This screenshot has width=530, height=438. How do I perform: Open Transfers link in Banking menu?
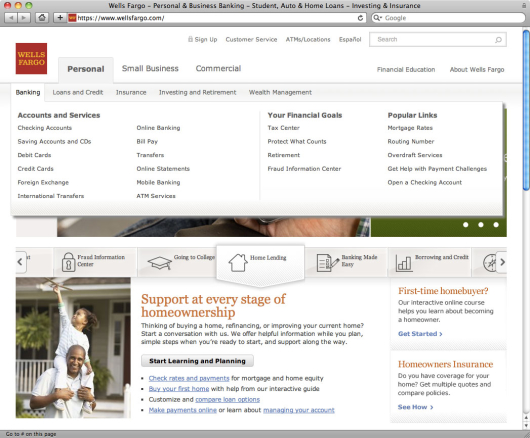point(150,155)
